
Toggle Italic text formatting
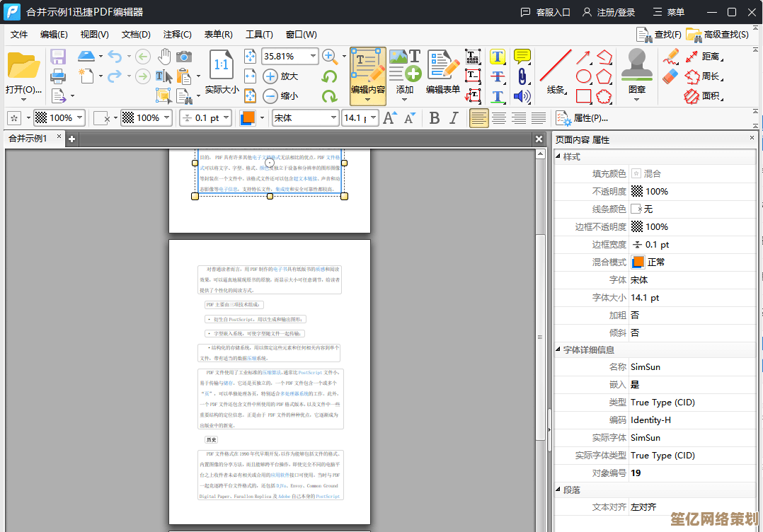[x=454, y=118]
